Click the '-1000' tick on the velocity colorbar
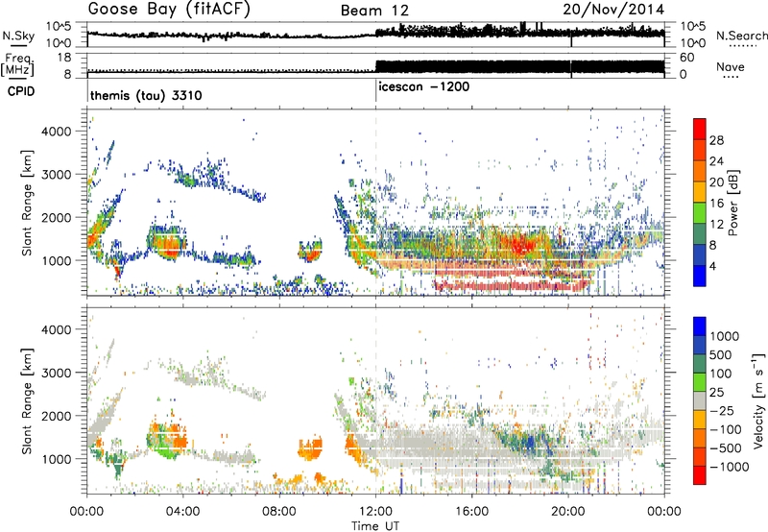Viewport: 768px width, 532px height. (729, 467)
